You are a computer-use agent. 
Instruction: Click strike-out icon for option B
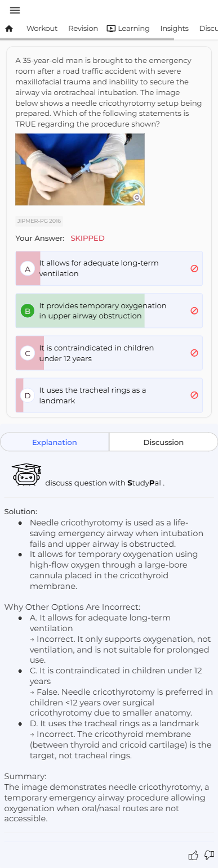[x=194, y=311]
